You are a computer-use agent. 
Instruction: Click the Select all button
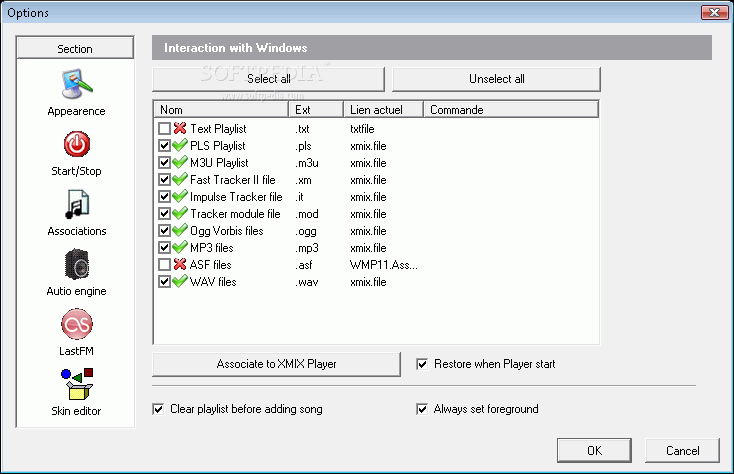[x=268, y=79]
